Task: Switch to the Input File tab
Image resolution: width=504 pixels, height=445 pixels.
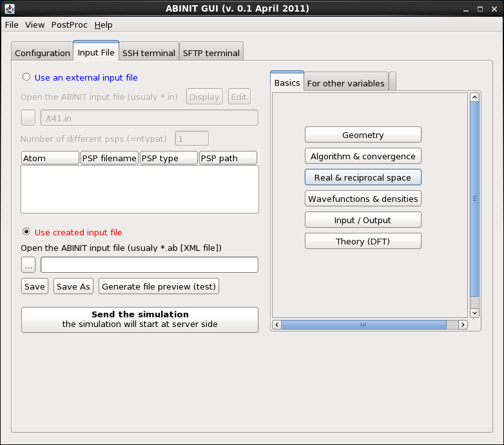Action: [96, 52]
